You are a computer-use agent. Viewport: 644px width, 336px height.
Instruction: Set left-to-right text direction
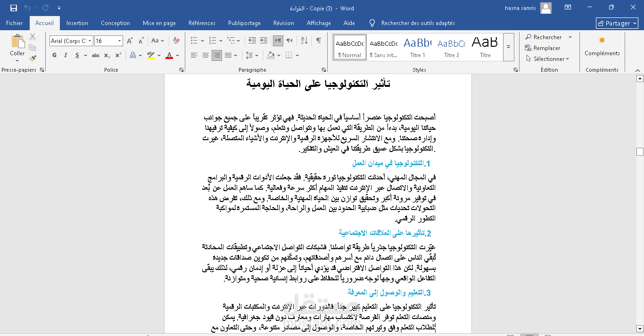point(278,41)
